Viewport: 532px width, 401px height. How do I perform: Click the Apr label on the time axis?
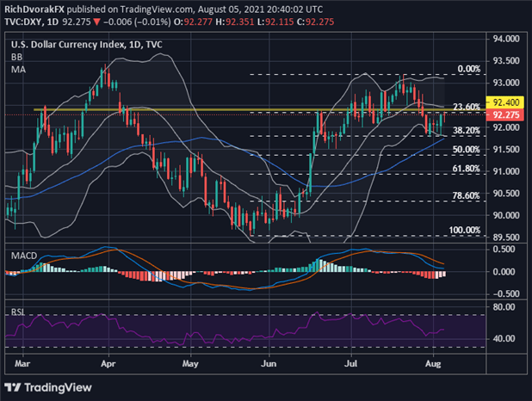108,364
